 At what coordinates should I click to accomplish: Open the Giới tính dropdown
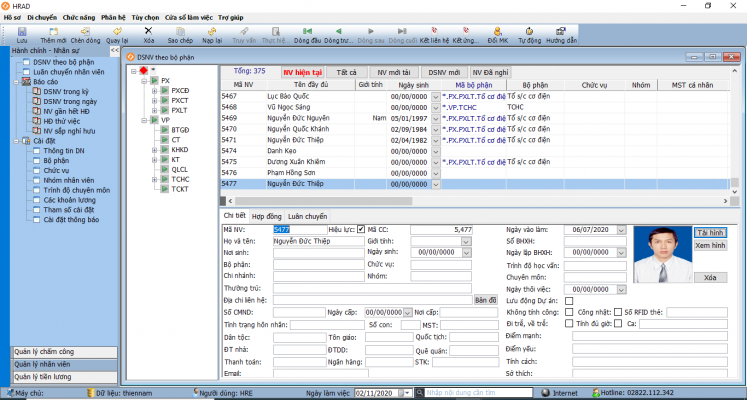[466, 241]
